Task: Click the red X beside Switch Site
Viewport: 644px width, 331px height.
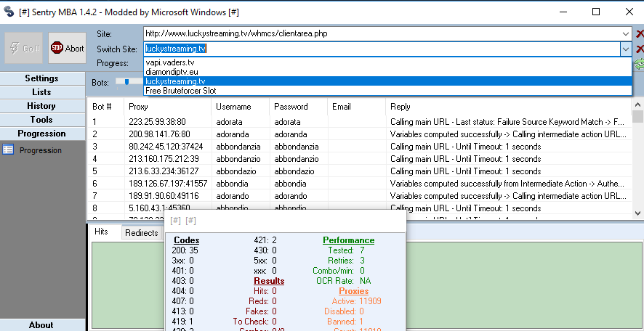Action: pyautogui.click(x=640, y=49)
